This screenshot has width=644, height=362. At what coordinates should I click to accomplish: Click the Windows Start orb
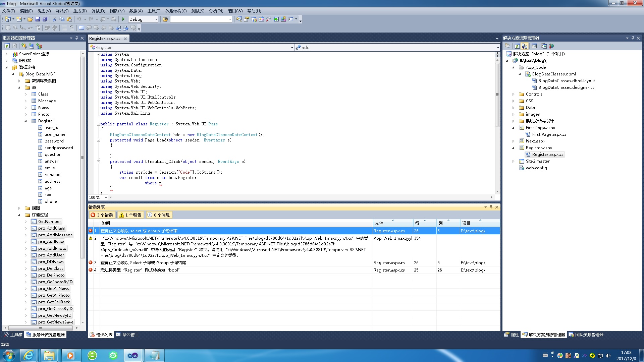(x=9, y=355)
